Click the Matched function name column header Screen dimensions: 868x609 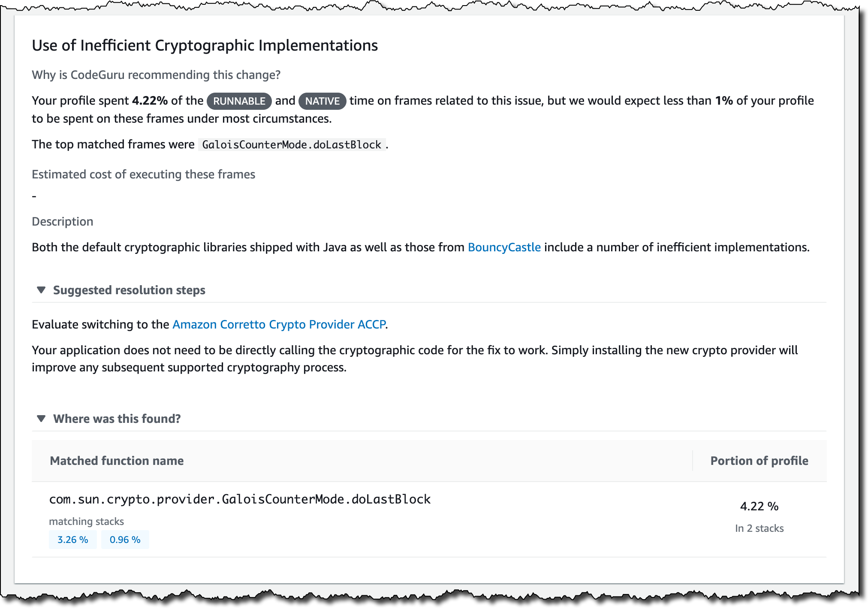pyautogui.click(x=117, y=461)
